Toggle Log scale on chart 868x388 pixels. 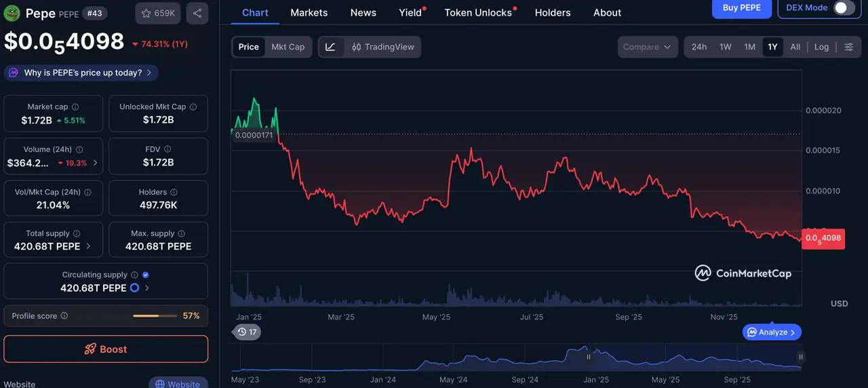pos(821,47)
